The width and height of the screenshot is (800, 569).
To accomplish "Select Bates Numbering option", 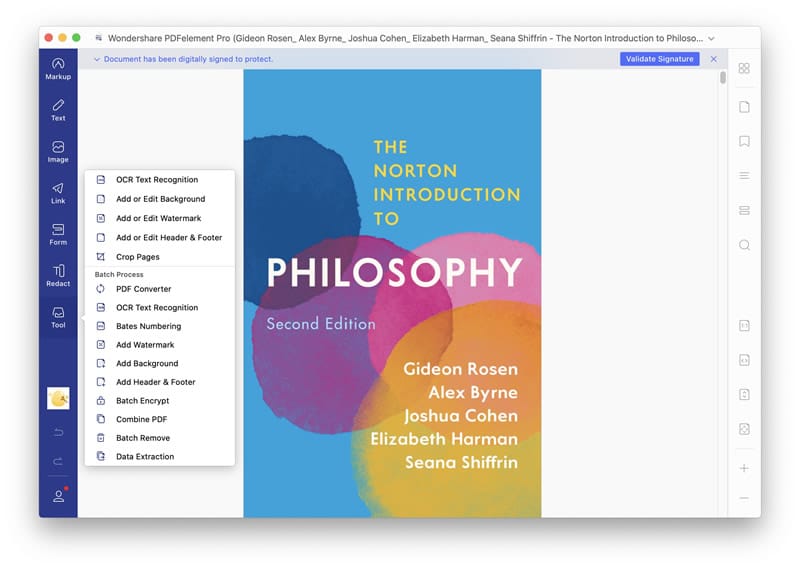I will point(160,326).
